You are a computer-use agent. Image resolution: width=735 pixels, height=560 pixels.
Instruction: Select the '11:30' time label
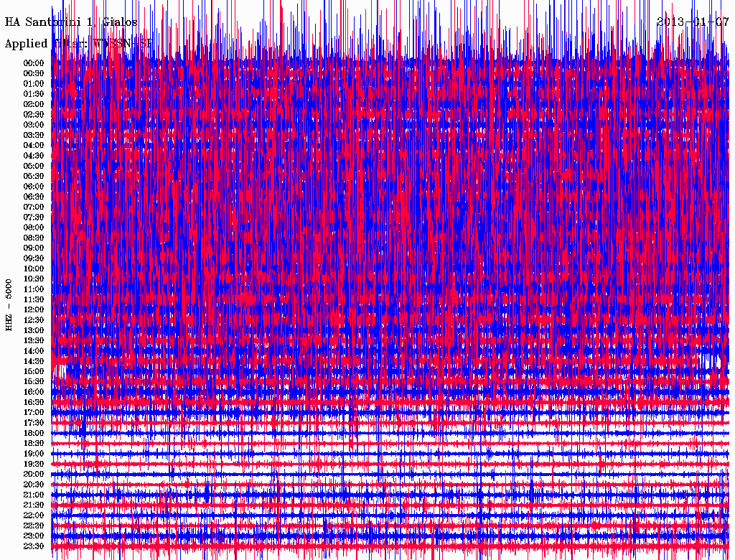pos(34,299)
